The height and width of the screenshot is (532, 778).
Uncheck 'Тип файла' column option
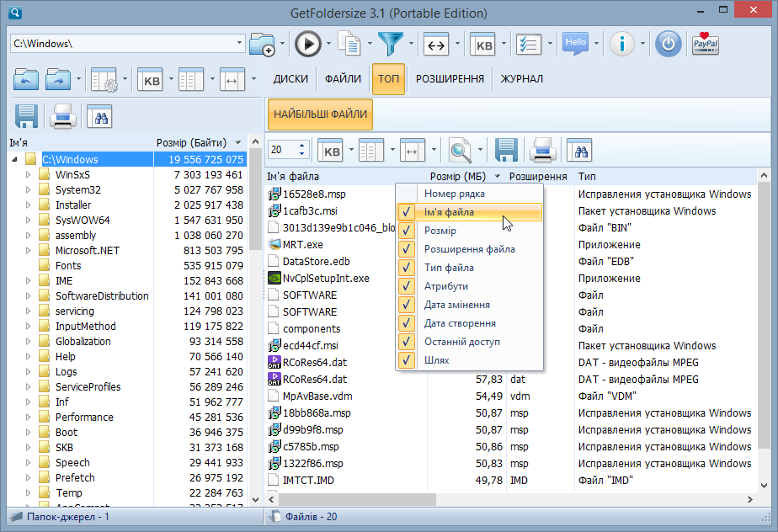pos(469,268)
